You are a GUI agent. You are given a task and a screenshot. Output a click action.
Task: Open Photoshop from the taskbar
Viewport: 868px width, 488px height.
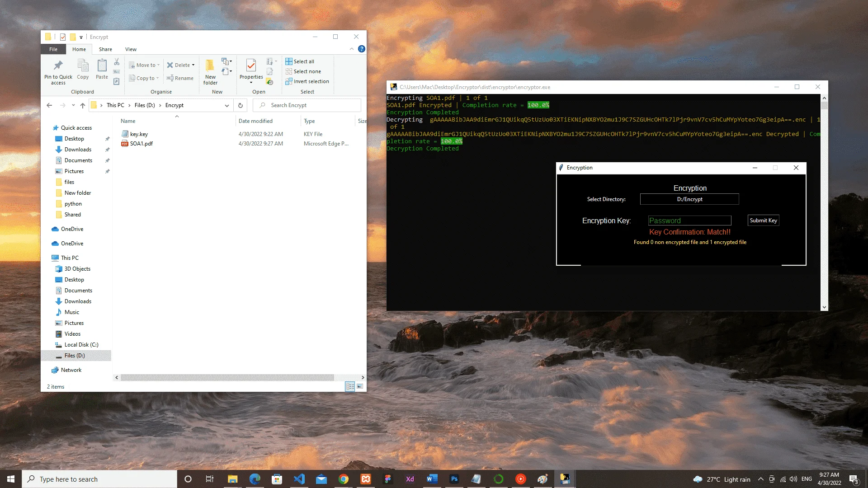coord(454,479)
